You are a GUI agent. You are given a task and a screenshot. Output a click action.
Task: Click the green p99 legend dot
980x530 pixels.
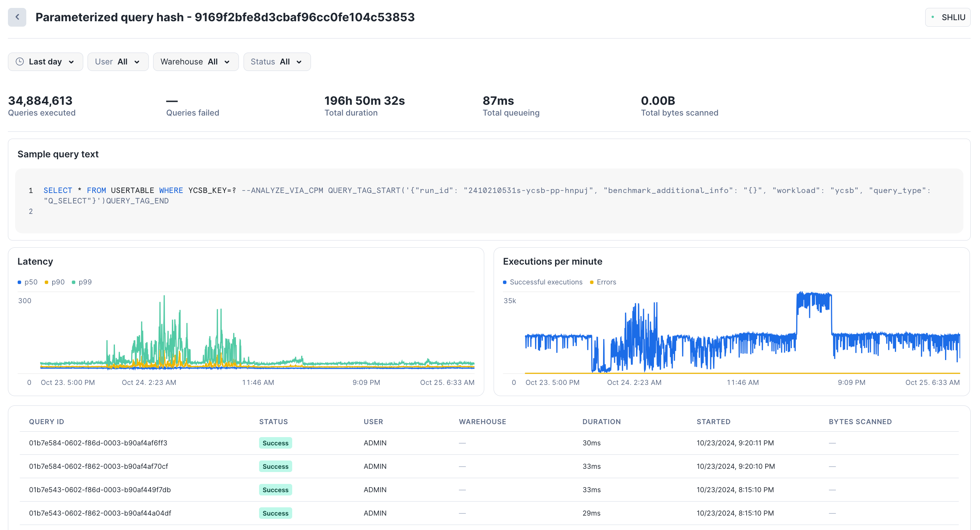[x=73, y=282]
